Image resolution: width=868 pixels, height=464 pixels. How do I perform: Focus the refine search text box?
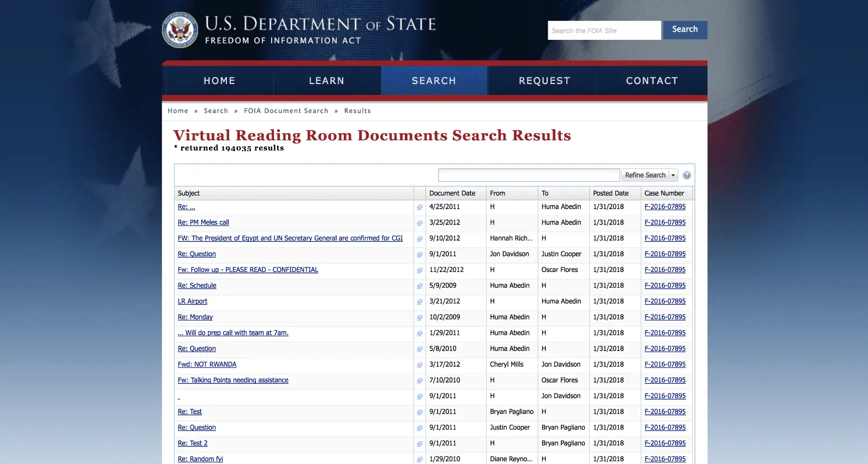[529, 175]
